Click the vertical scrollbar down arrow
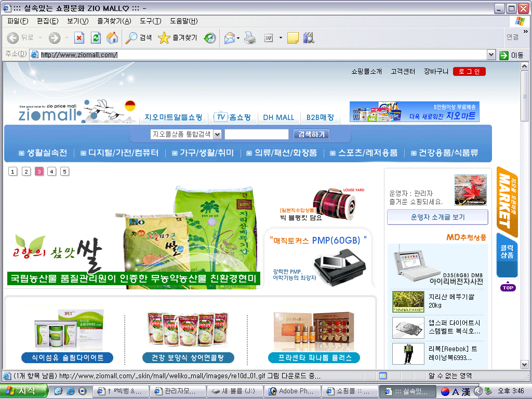This screenshot has height=399, width=532. point(525,365)
